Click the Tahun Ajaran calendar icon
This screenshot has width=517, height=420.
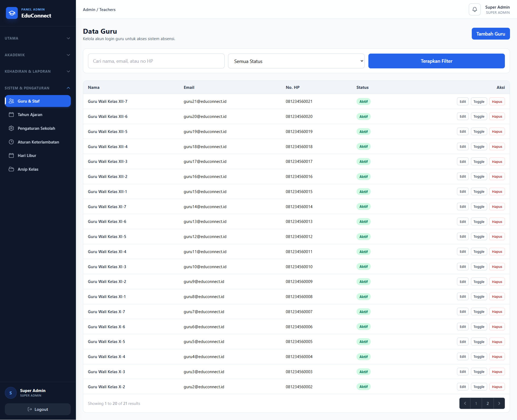point(11,114)
